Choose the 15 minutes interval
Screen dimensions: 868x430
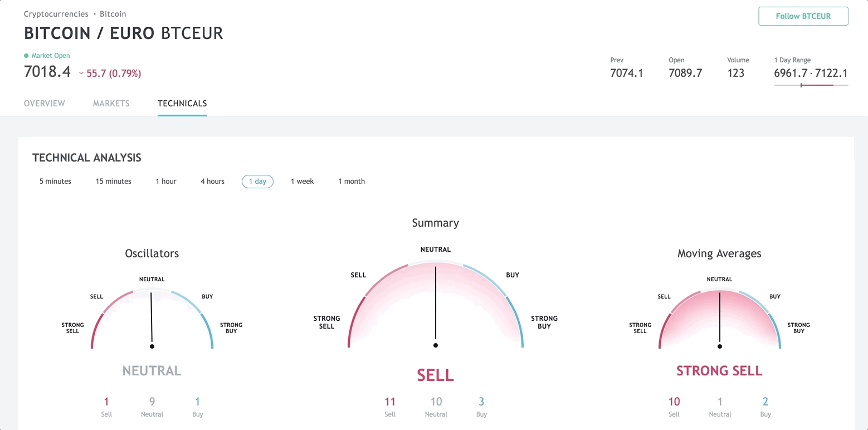point(114,182)
